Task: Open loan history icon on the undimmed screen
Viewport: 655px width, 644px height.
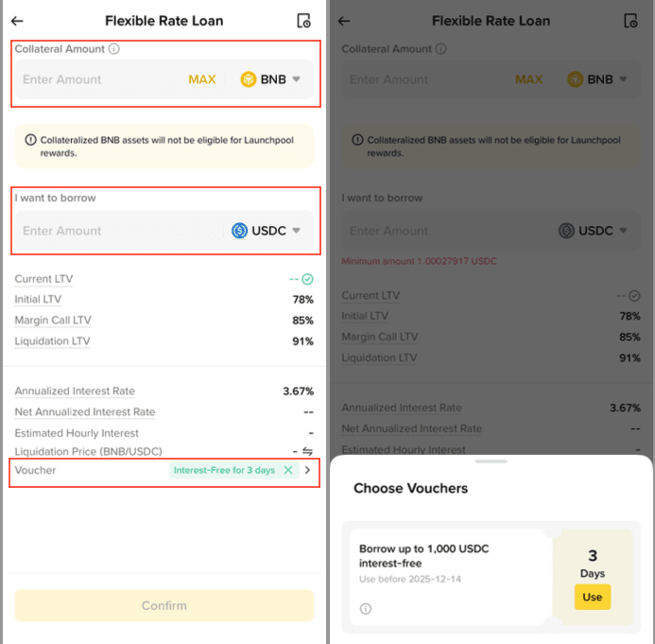Action: coord(303,21)
